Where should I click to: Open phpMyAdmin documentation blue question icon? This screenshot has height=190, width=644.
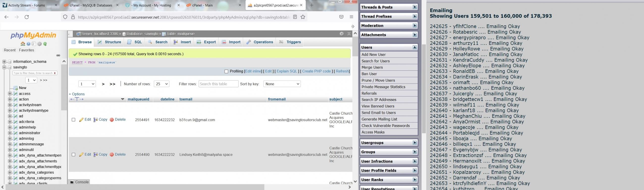[28, 44]
